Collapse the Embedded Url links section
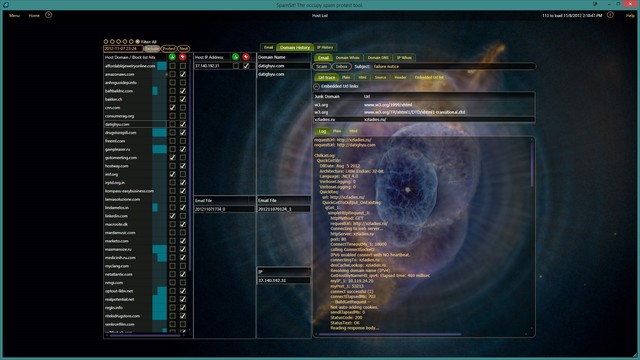 (316, 87)
